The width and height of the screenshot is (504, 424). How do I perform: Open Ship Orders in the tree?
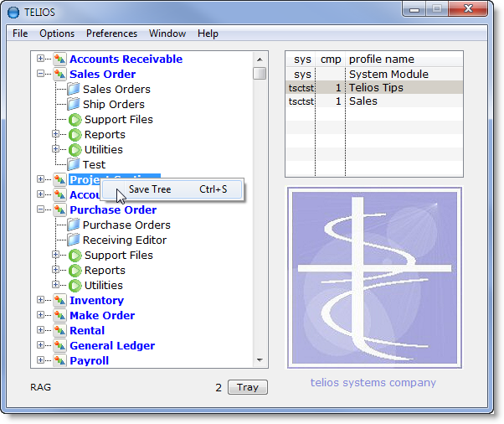(x=113, y=105)
